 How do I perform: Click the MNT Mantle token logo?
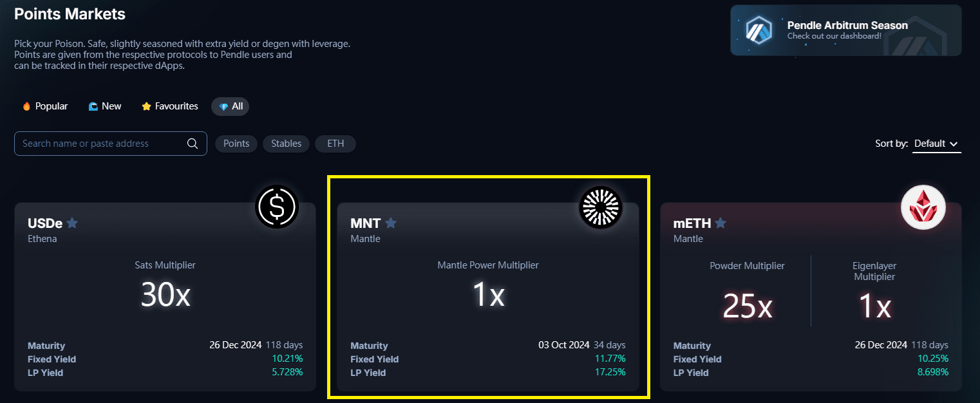(x=599, y=207)
